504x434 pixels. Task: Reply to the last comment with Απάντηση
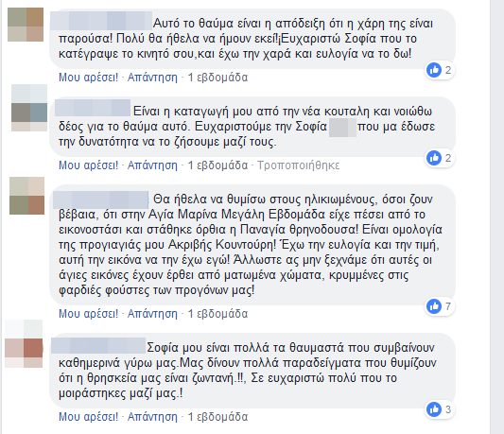[152, 417]
